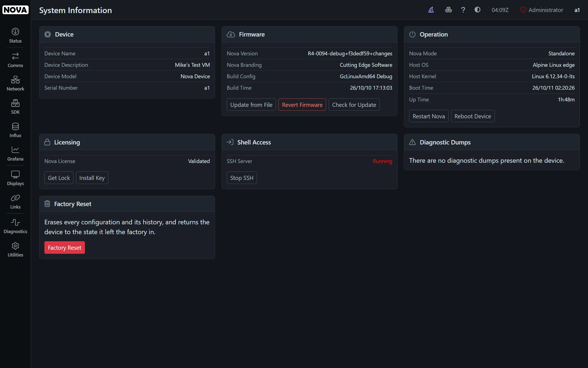Click the Operation panel power icon
This screenshot has width=588, height=368.
(412, 34)
